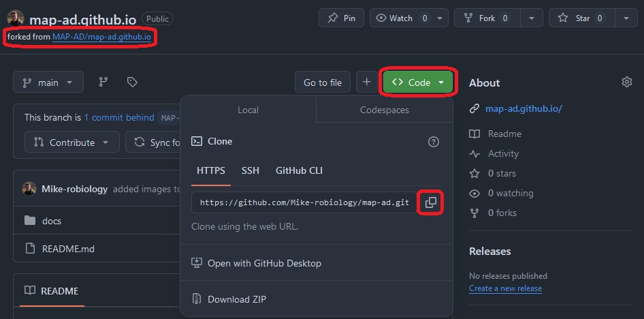
Task: Star this repository
Action: 581,18
